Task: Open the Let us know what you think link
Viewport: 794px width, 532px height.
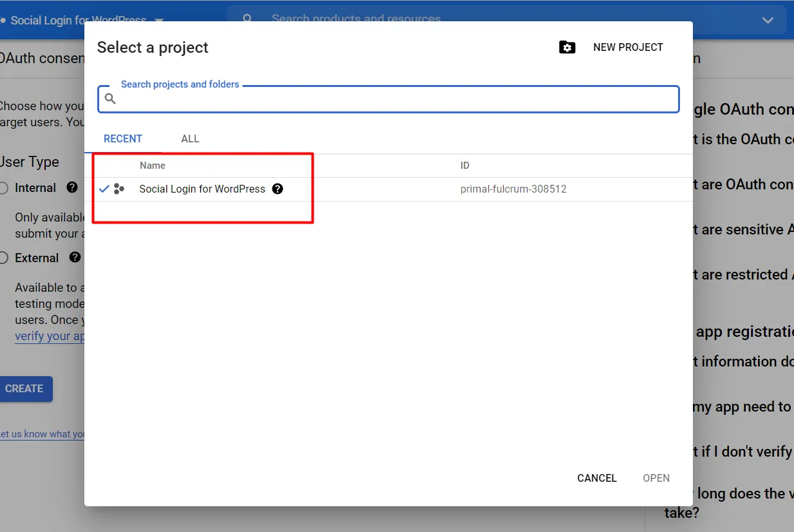Action: point(43,434)
